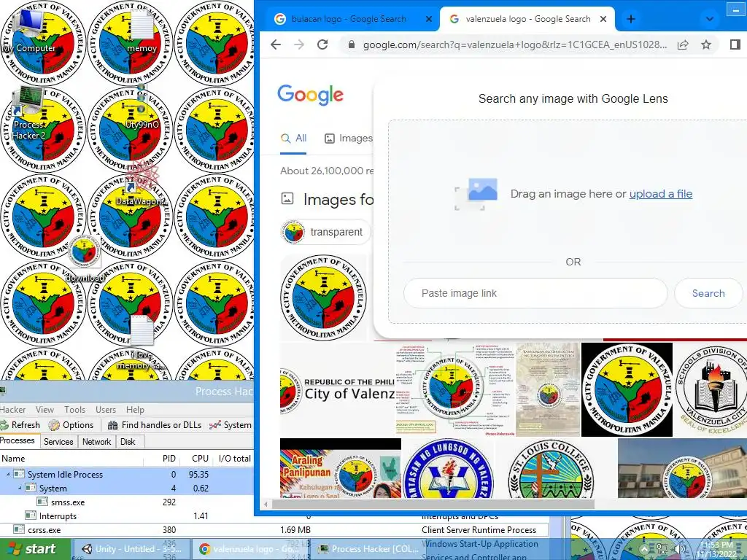Select the smss.exe process row

(x=127, y=502)
